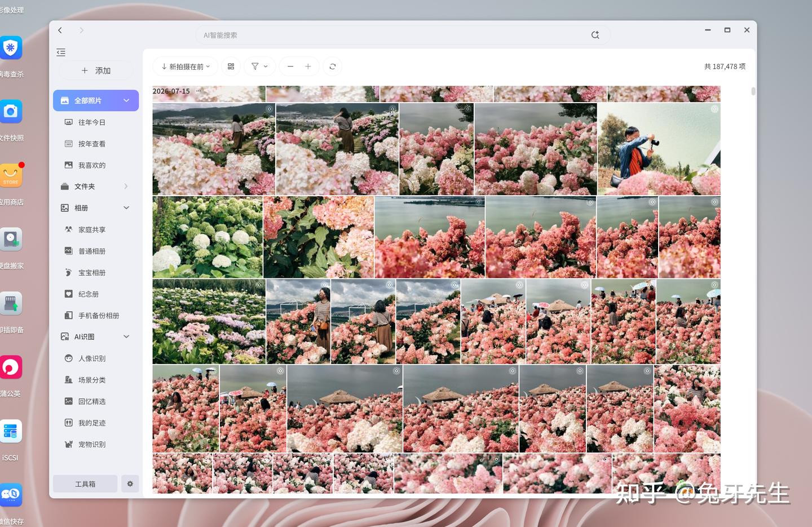Image resolution: width=812 pixels, height=527 pixels.
Task: Go back with the left arrow
Action: [60, 30]
